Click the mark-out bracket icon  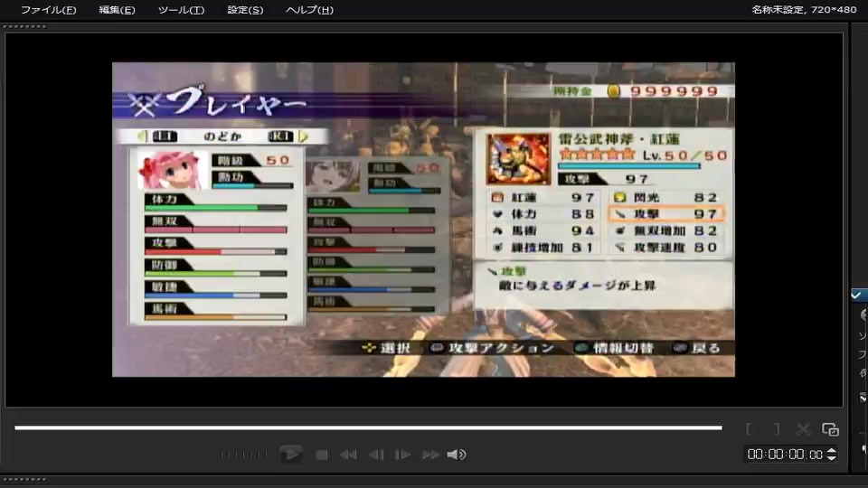777,429
